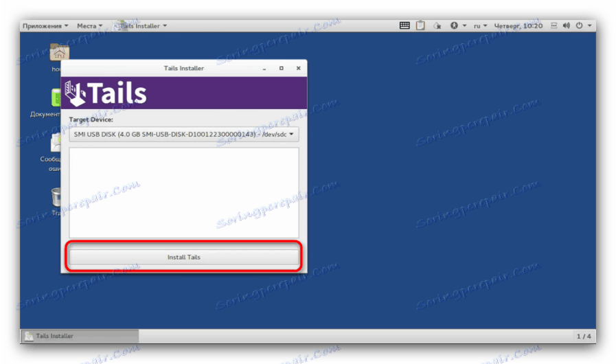Click inside the empty installer log area
The image size is (616, 364).
coord(184,192)
